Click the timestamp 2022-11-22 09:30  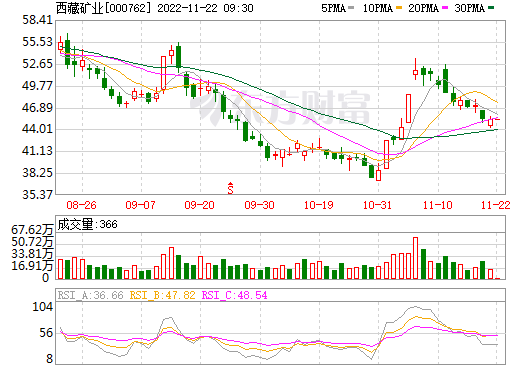pos(205,8)
